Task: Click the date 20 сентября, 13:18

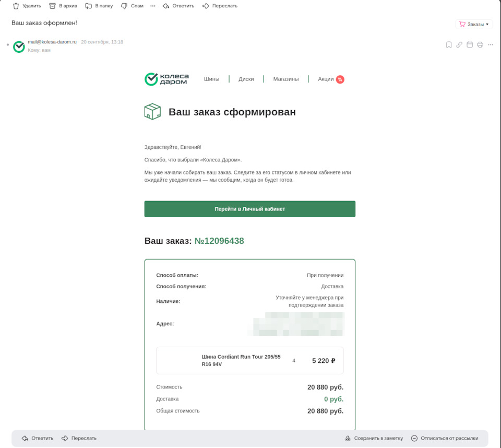Action: point(102,42)
